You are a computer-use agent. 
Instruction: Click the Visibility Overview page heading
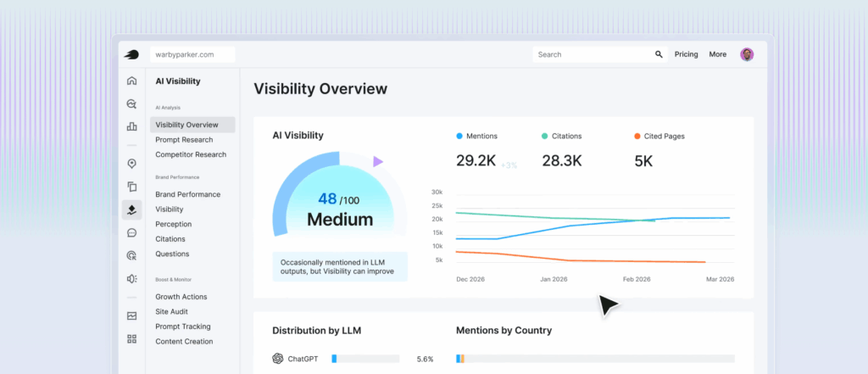[320, 89]
